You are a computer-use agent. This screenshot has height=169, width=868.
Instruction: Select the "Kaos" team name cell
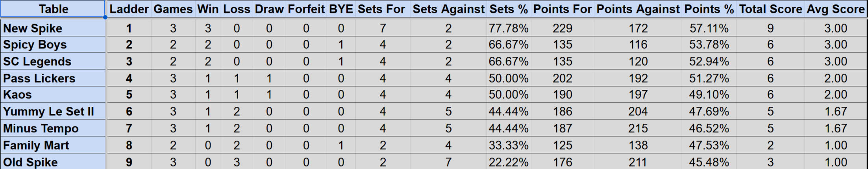coord(53,95)
